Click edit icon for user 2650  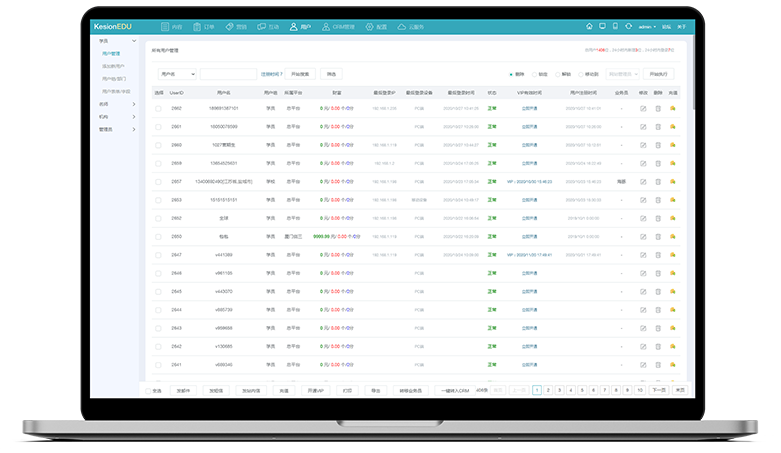pyautogui.click(x=643, y=236)
